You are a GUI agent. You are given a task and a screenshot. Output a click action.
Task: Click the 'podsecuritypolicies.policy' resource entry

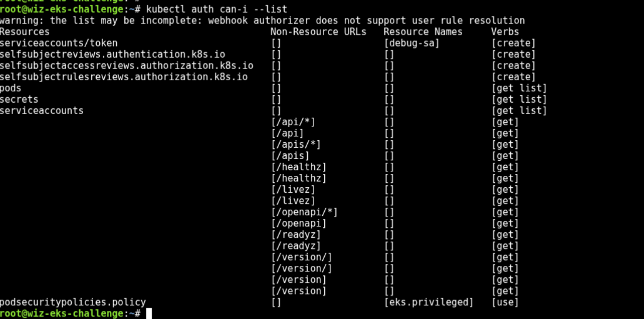(x=73, y=302)
